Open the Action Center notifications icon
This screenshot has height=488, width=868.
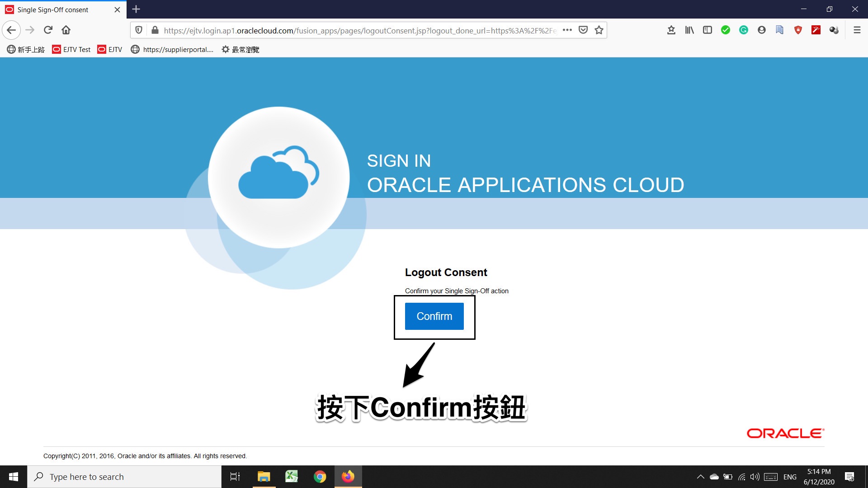(849, 477)
